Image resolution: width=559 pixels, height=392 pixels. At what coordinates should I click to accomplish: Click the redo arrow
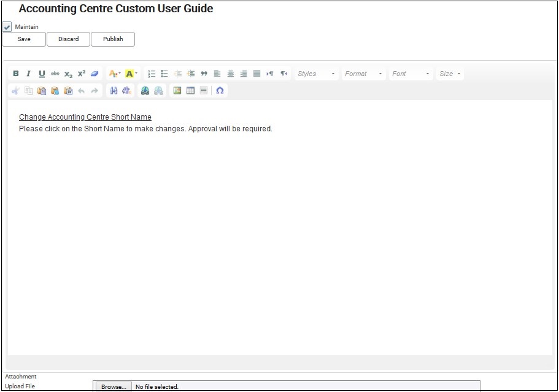(x=94, y=91)
